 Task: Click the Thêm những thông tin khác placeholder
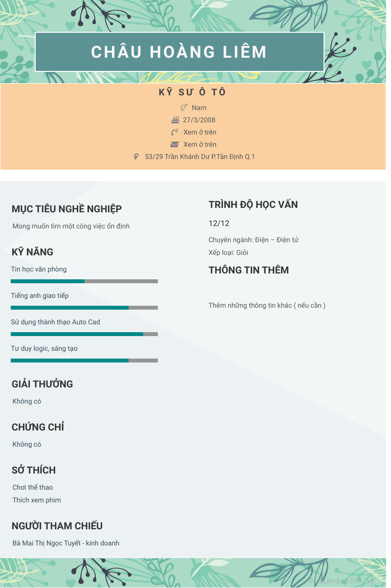click(267, 305)
